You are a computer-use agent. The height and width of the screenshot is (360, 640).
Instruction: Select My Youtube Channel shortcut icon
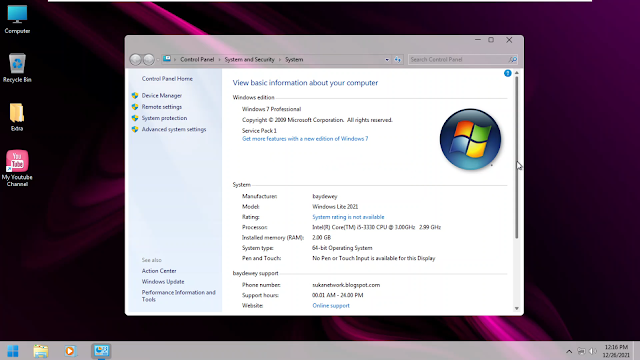17,168
